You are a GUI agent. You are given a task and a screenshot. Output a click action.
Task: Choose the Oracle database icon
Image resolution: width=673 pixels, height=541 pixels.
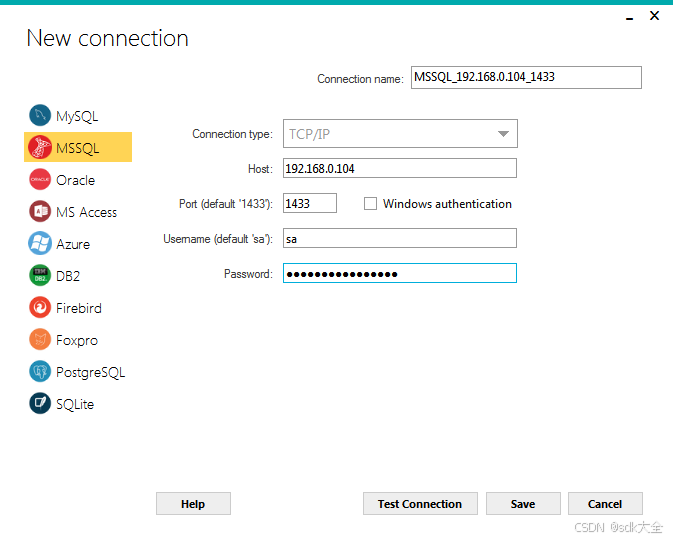40,179
